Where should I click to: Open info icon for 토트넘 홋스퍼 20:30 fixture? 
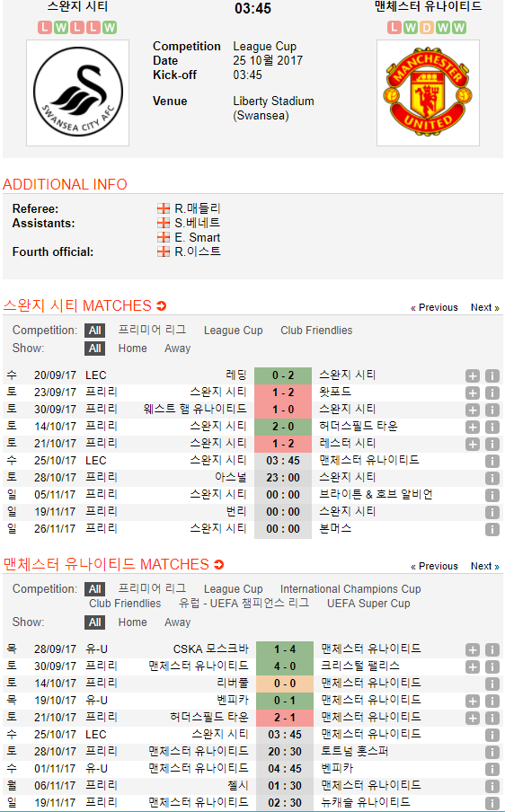(x=492, y=753)
